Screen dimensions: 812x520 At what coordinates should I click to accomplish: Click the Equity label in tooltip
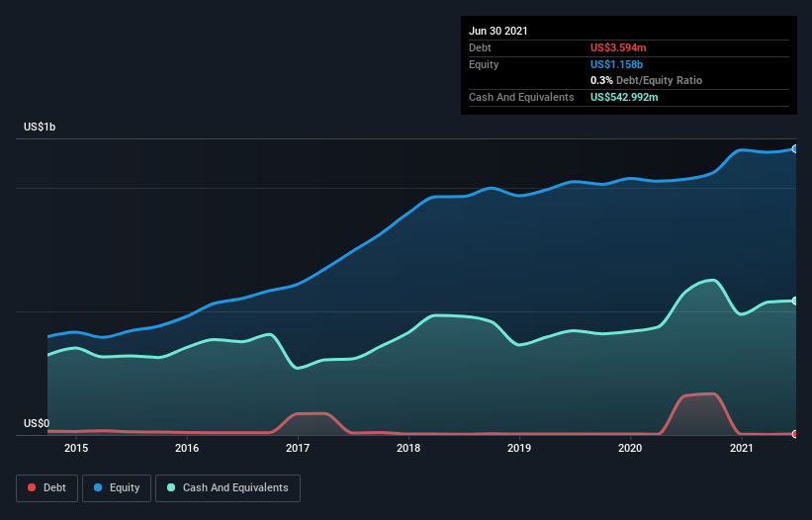pos(484,64)
